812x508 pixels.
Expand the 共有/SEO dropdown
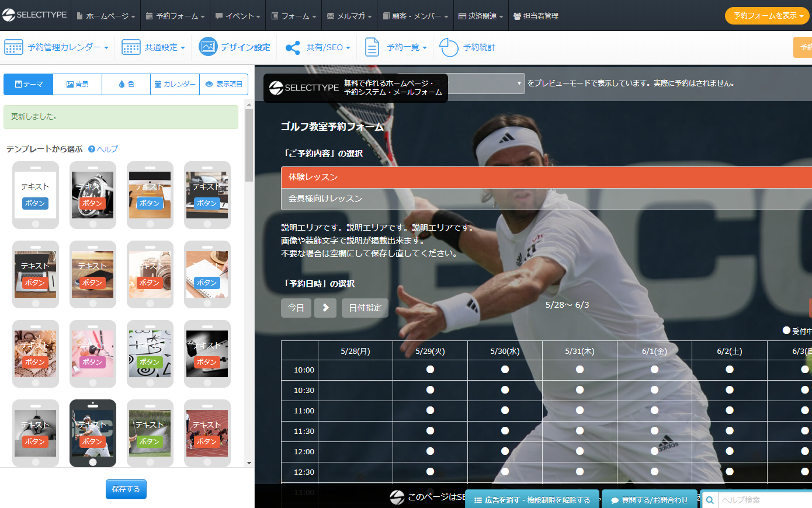pos(318,47)
